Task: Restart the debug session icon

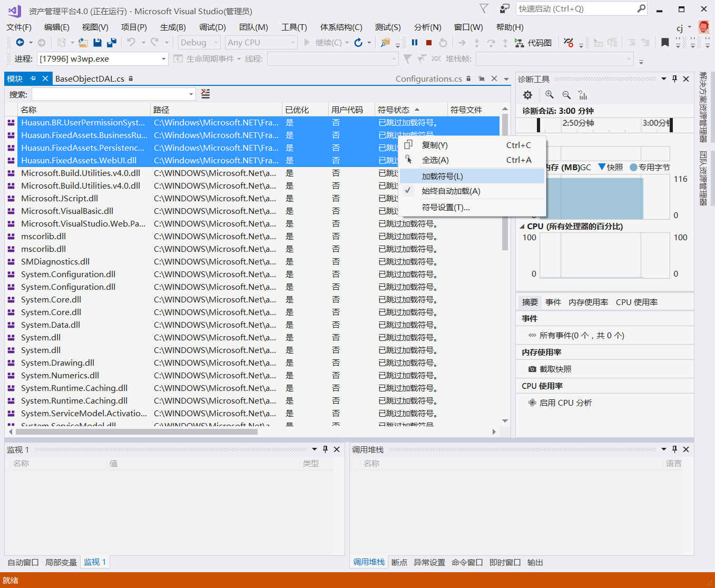Action: tap(443, 43)
